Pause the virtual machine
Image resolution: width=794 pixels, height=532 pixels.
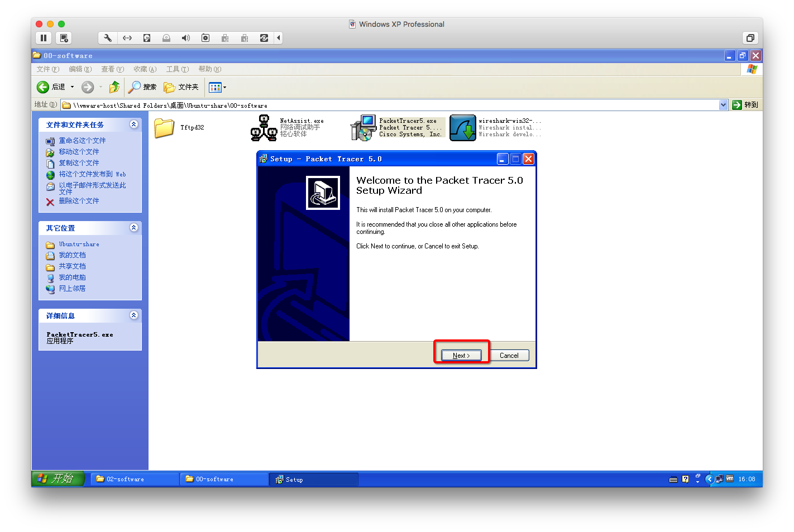click(44, 38)
